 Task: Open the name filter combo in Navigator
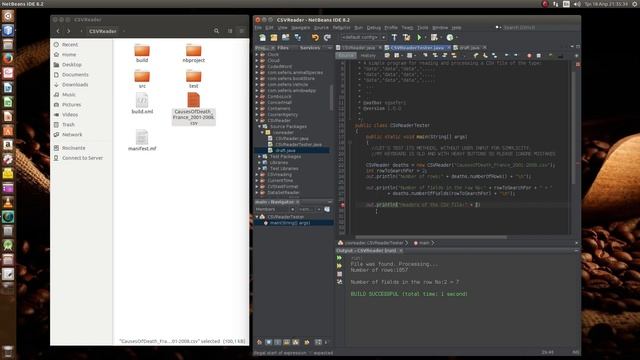pos(309,209)
